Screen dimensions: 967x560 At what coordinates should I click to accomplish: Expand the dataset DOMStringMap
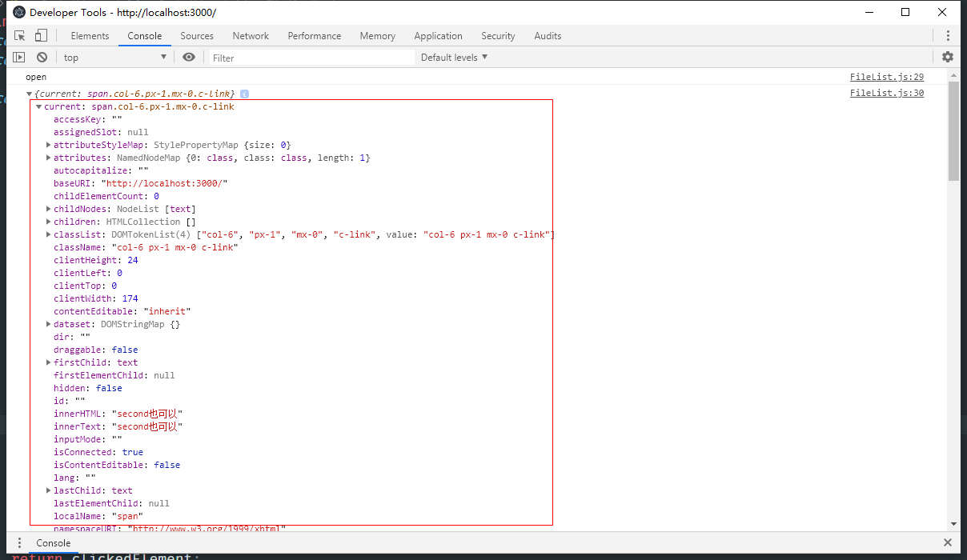(49, 324)
